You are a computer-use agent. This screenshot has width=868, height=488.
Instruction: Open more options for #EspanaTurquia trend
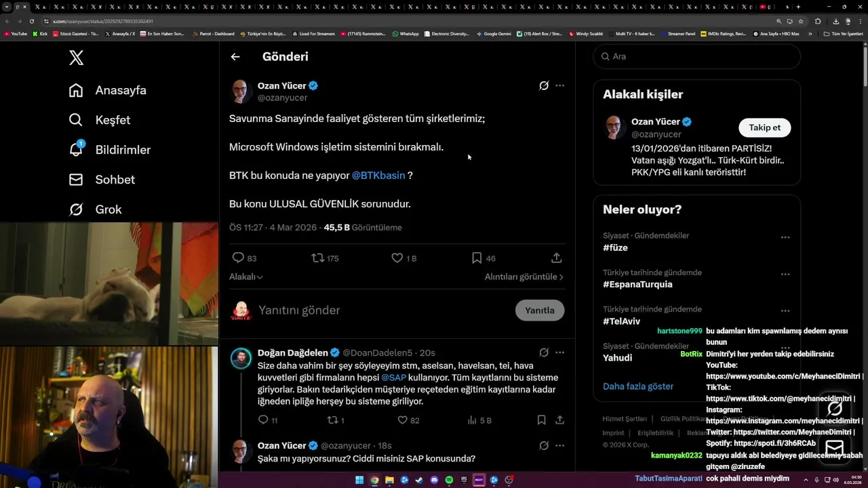pyautogui.click(x=785, y=274)
